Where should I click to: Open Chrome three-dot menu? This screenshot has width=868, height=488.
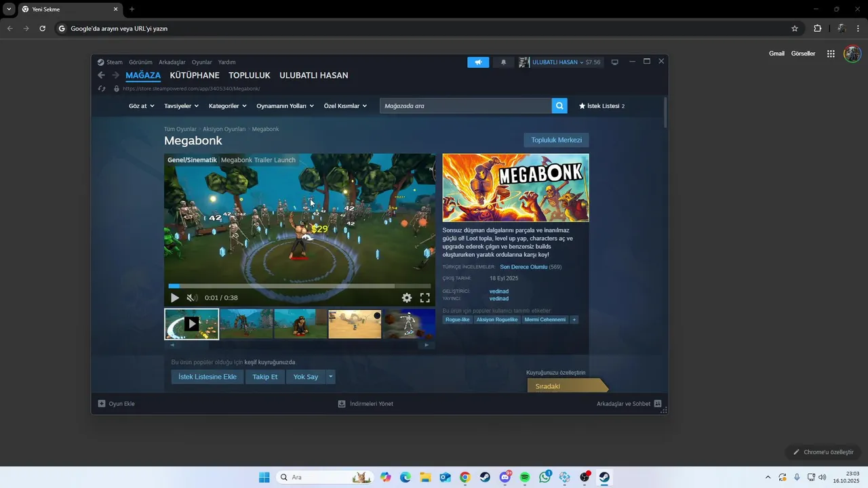pos(859,28)
